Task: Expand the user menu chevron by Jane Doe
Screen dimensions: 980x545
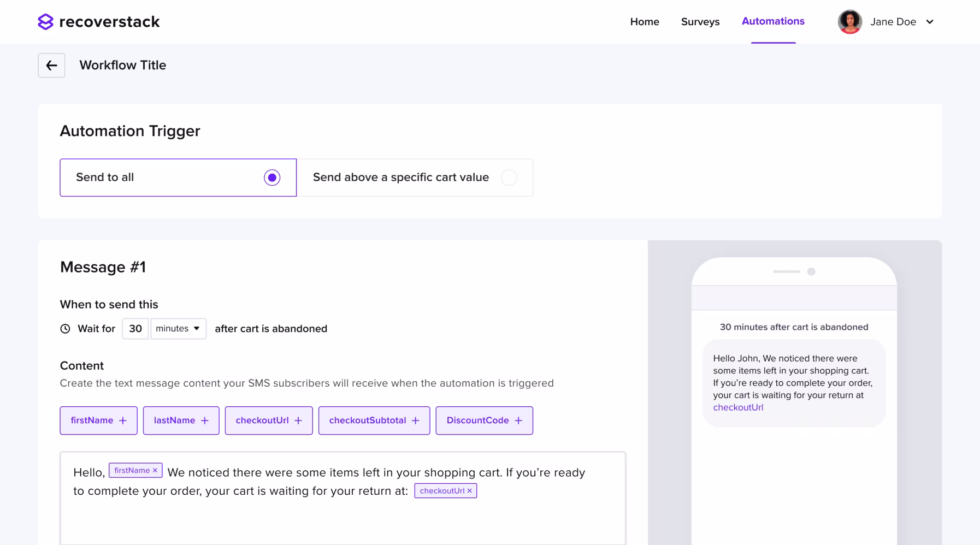Action: coord(930,22)
